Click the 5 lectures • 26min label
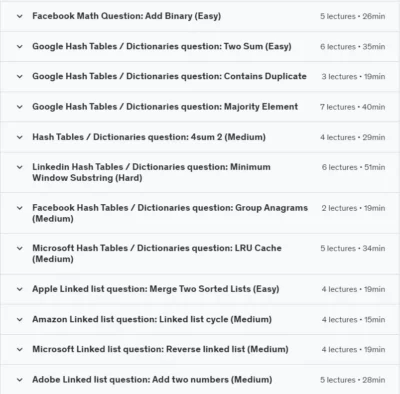Image resolution: width=400 pixels, height=394 pixels. [353, 16]
